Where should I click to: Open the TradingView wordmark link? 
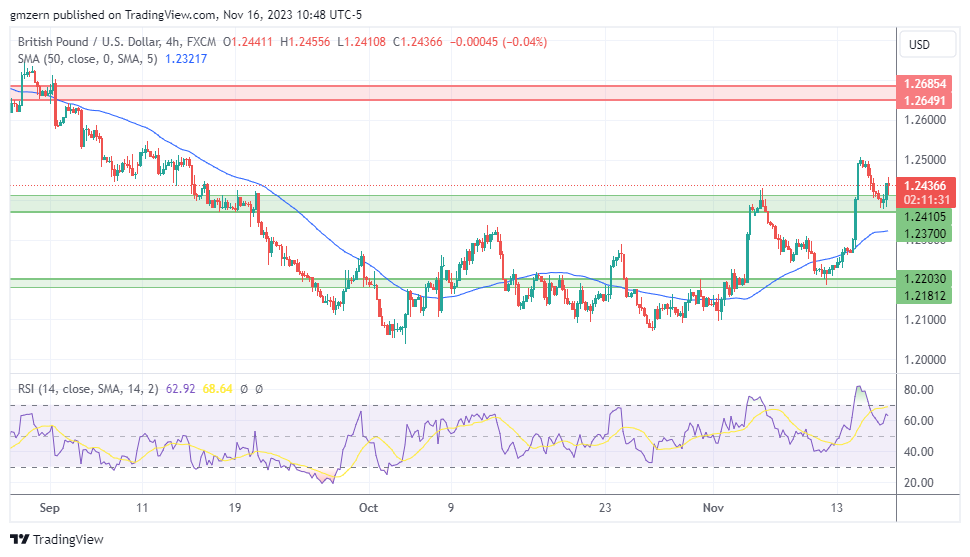tap(68, 539)
